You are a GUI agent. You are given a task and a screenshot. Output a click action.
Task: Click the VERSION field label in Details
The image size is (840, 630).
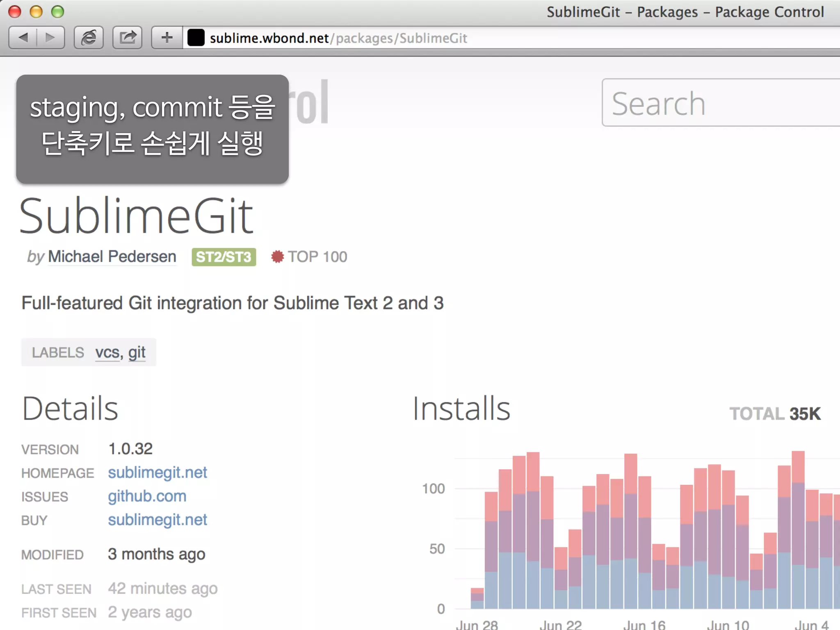click(50, 450)
